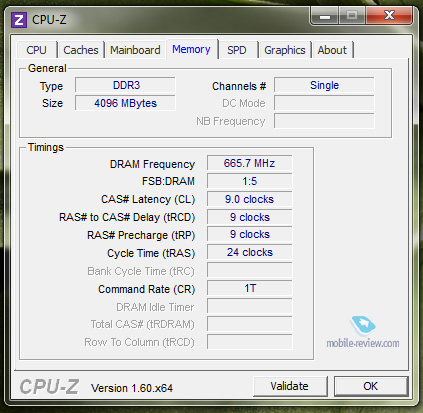Image resolution: width=423 pixels, height=413 pixels.
Task: Click the FSB:DRAM 1:5 ratio field
Action: tap(250, 181)
